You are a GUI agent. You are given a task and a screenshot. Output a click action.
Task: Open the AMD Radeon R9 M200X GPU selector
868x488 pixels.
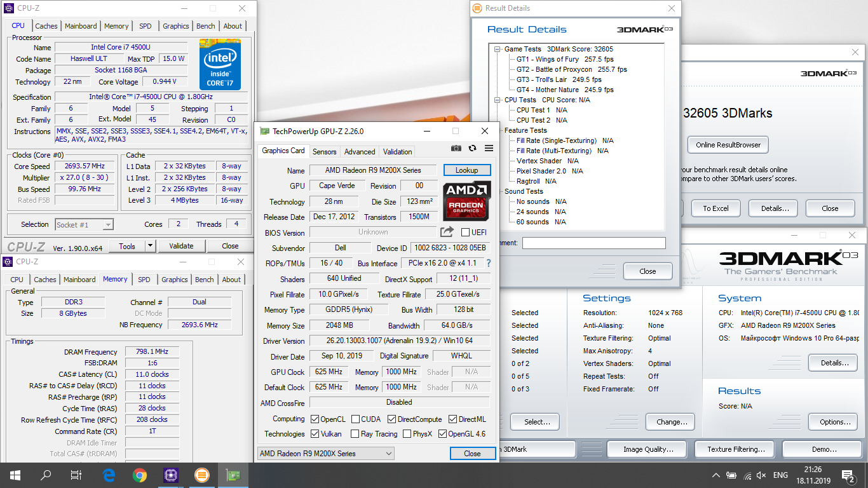[325, 453]
